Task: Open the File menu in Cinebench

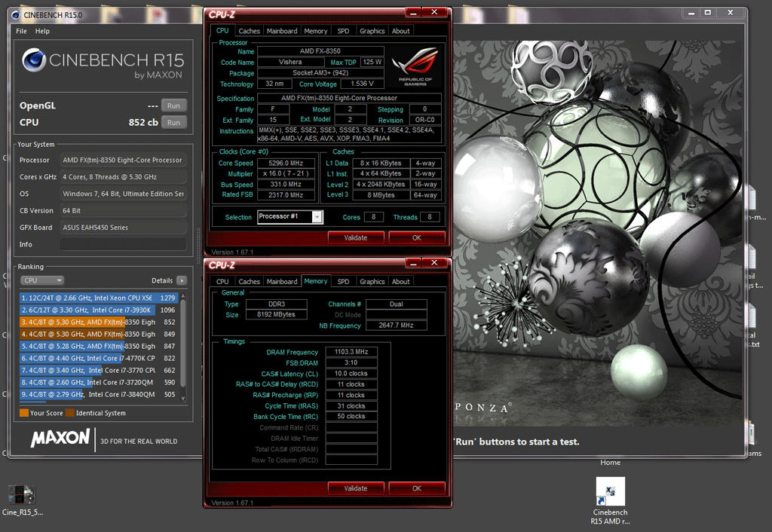Action: pos(21,31)
